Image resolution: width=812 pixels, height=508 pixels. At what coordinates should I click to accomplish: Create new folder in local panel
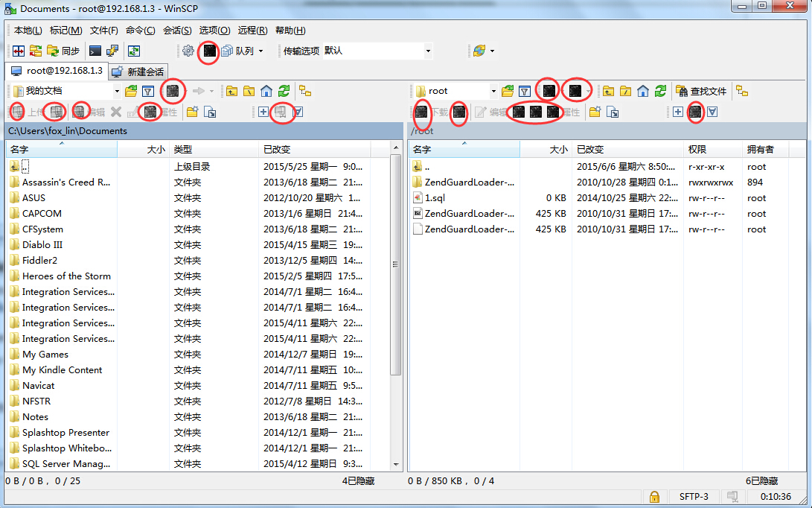[x=192, y=112]
